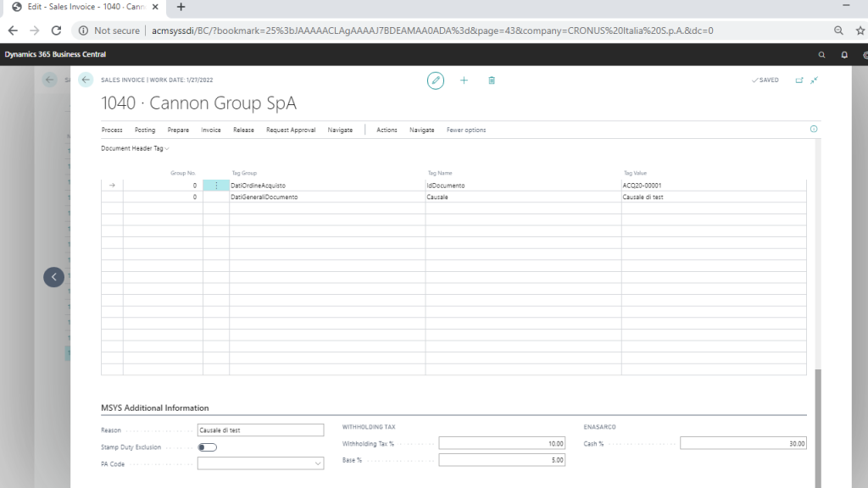This screenshot has height=488, width=868.
Task: Click the round left chevron navigation button
Action: coord(54,277)
